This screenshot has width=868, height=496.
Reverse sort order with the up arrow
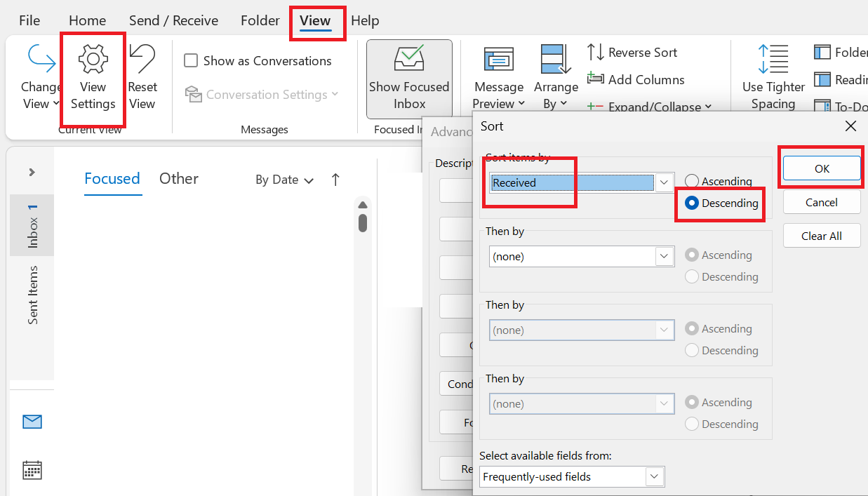coord(335,180)
